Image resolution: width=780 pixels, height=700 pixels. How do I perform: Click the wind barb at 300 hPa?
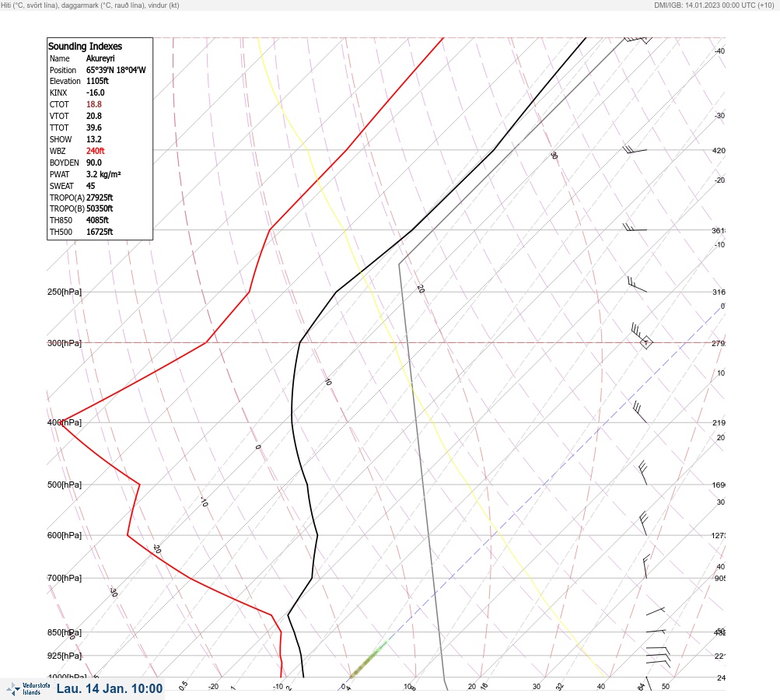point(642,336)
